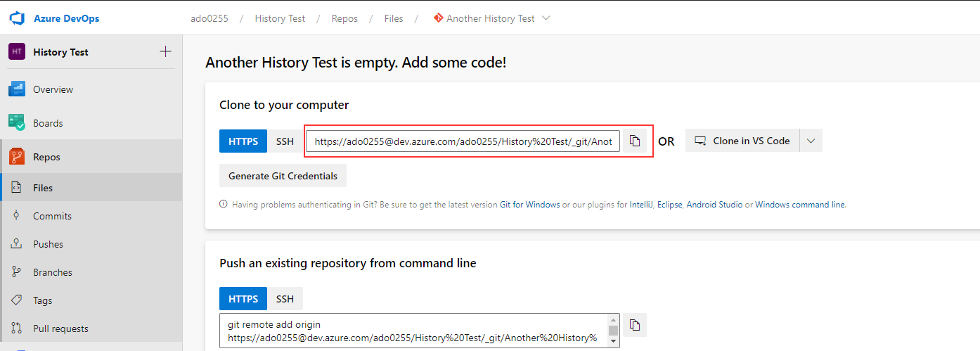
Task: Open Branches under Repos
Action: pyautogui.click(x=91, y=272)
